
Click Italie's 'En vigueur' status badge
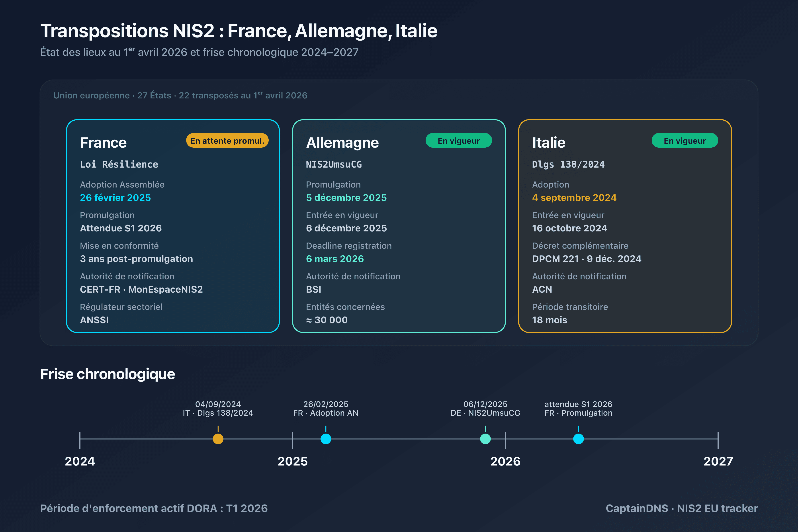tap(685, 141)
